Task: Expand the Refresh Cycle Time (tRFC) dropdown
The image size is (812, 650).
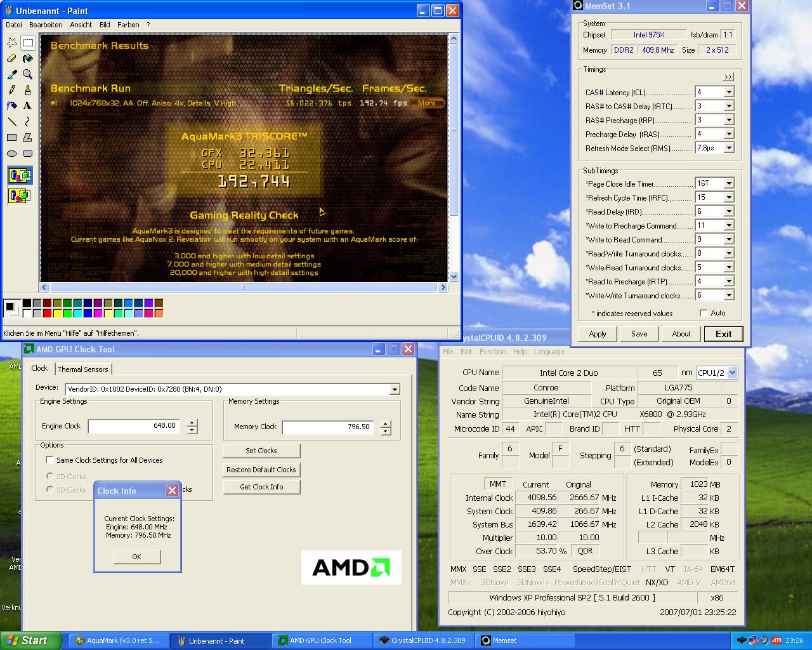Action: (x=729, y=197)
